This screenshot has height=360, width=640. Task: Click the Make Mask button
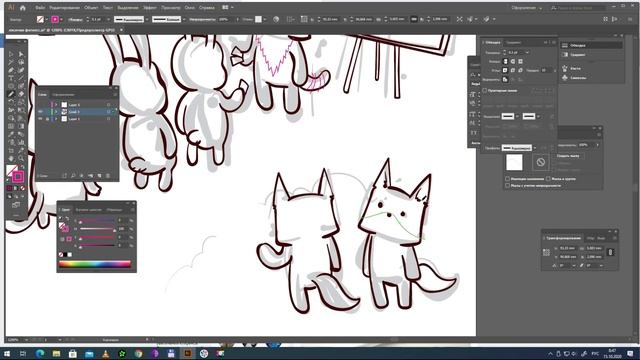click(x=568, y=156)
